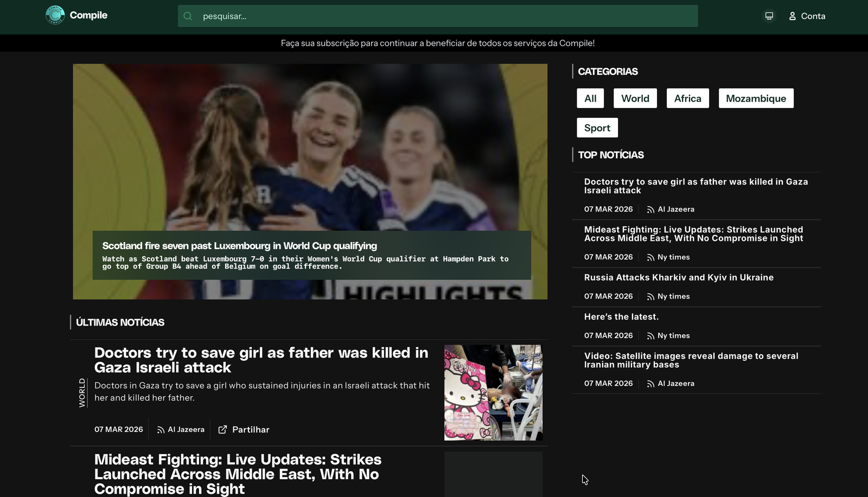Show Sport category news
The height and width of the screenshot is (497, 868).
597,128
